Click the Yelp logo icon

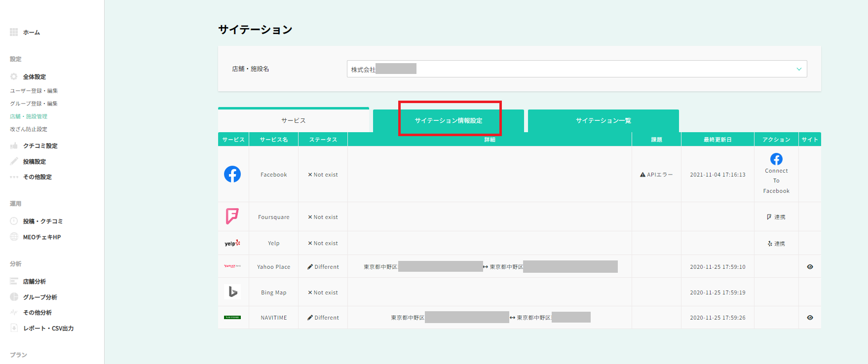(x=232, y=243)
